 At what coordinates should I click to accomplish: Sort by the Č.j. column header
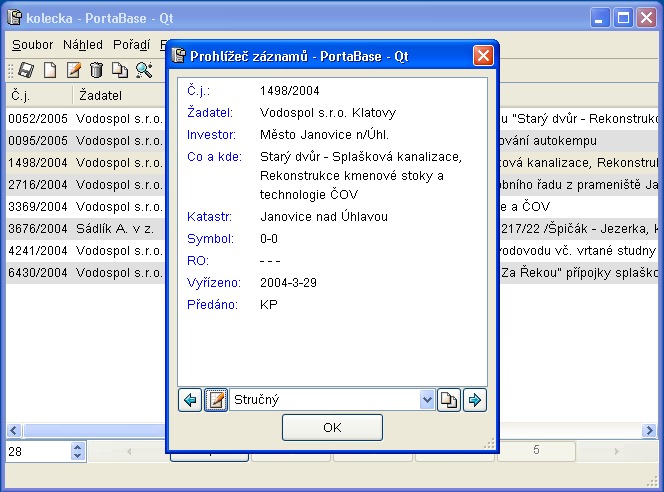(39, 95)
